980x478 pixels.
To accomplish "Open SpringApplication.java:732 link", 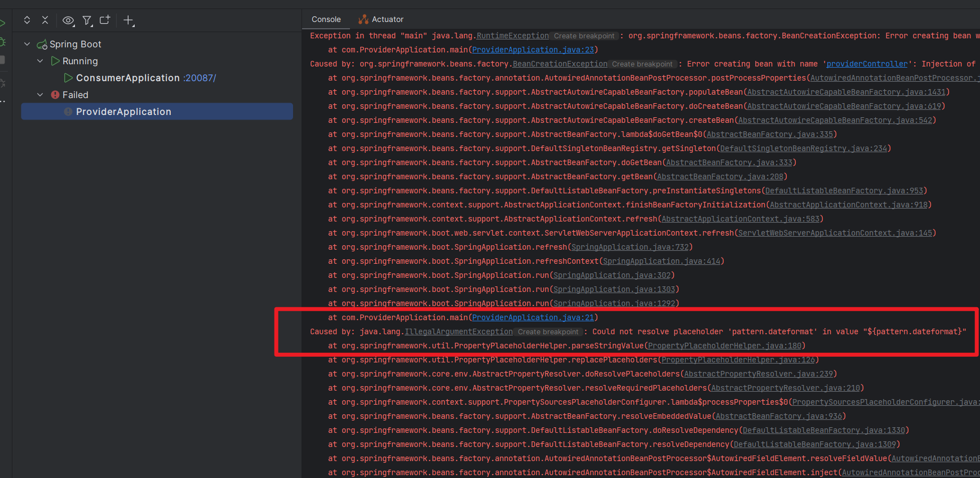I will (630, 247).
